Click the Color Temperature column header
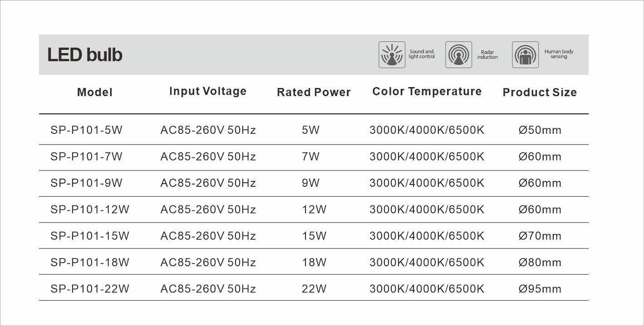The width and height of the screenshot is (644, 326). point(427,92)
